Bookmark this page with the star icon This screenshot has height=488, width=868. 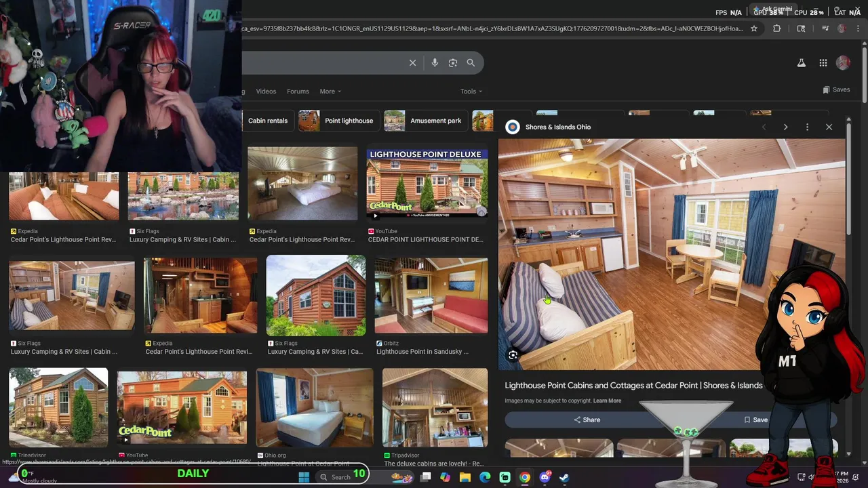click(x=753, y=28)
